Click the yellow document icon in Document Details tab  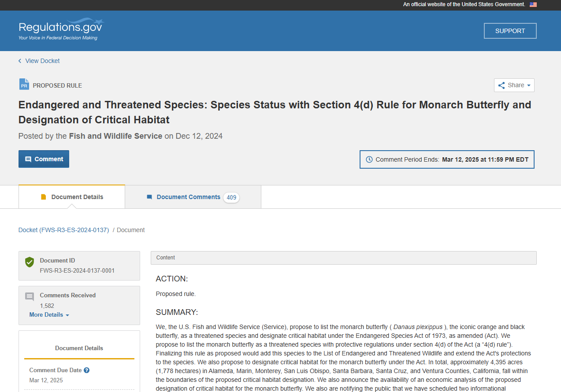pyautogui.click(x=43, y=197)
